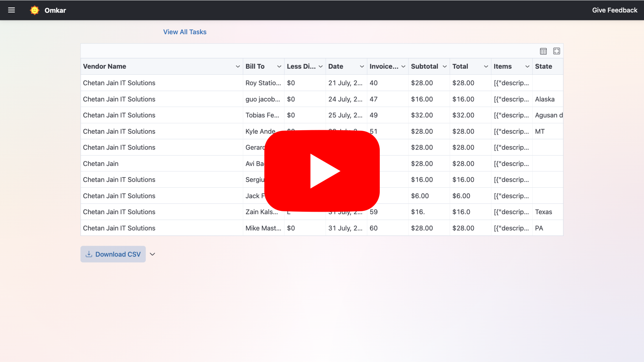Click the Download CSV button
Image resolution: width=644 pixels, height=362 pixels.
pyautogui.click(x=113, y=254)
